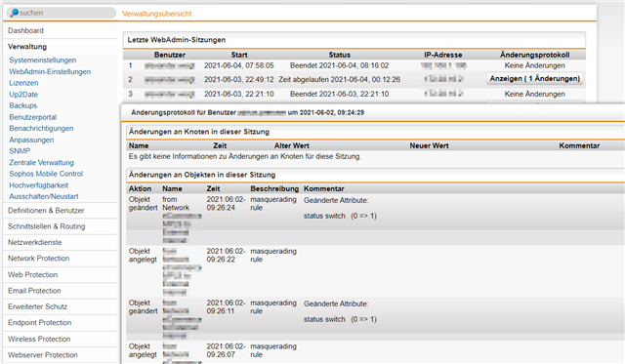Expand Endpoint Protection menu

tap(39, 323)
